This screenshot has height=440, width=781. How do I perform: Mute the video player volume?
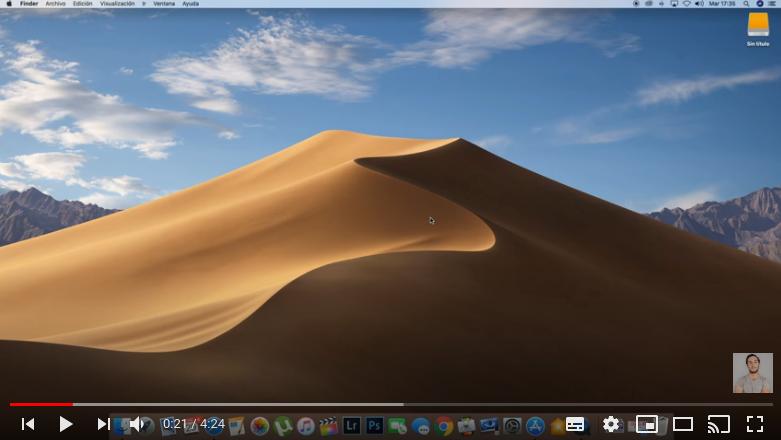coord(136,424)
